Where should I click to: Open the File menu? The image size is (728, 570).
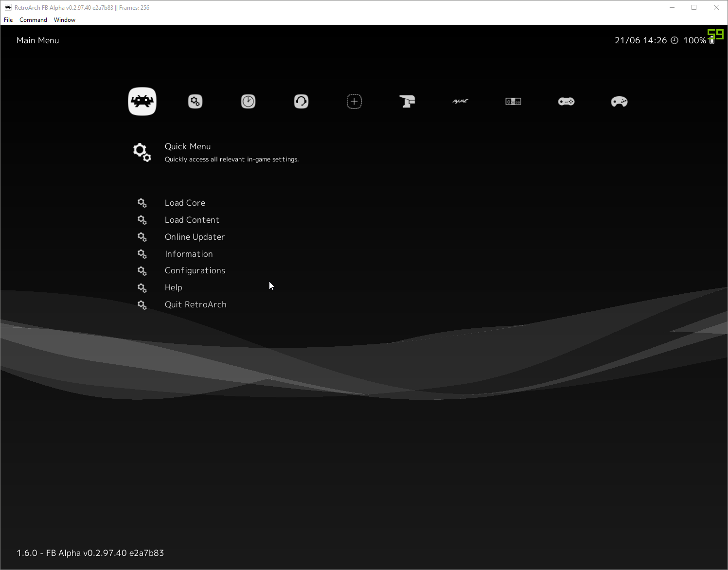pyautogui.click(x=8, y=20)
